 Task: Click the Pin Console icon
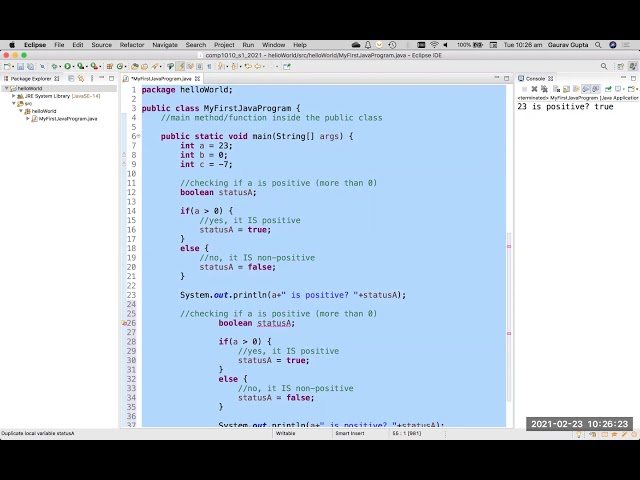point(608,89)
